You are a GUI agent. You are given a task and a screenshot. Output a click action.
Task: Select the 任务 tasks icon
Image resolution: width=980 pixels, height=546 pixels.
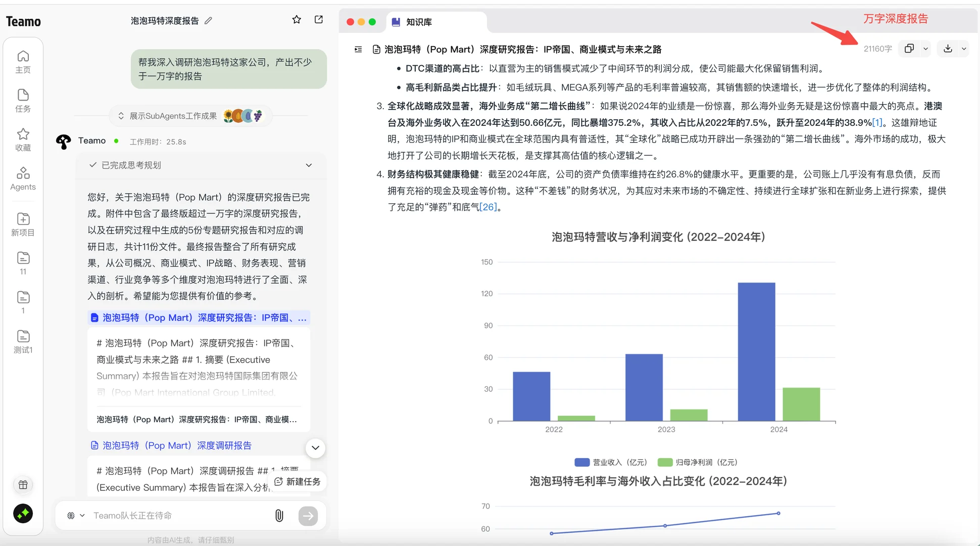click(23, 96)
